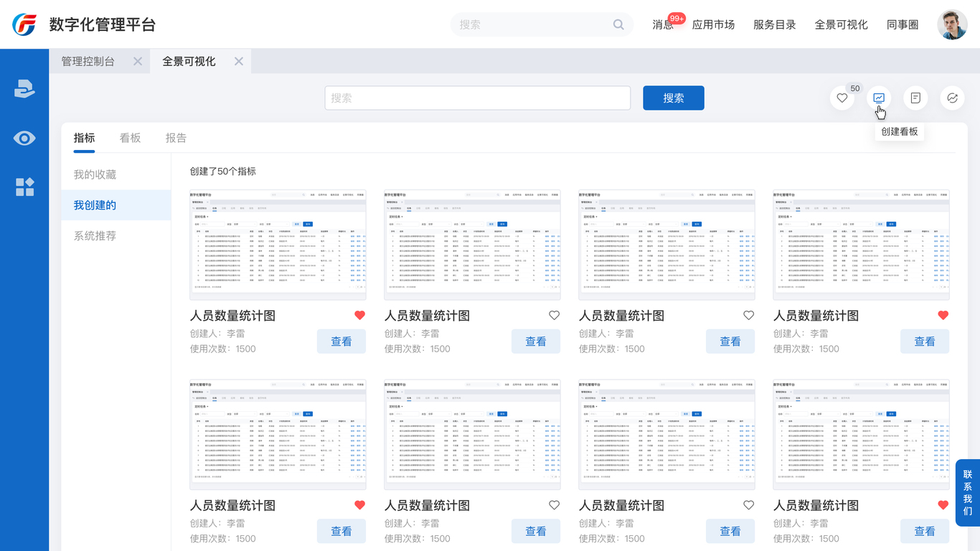Screen dimensions: 980x551
Task: Open the second top-row card thumbnail
Action: 472,245
